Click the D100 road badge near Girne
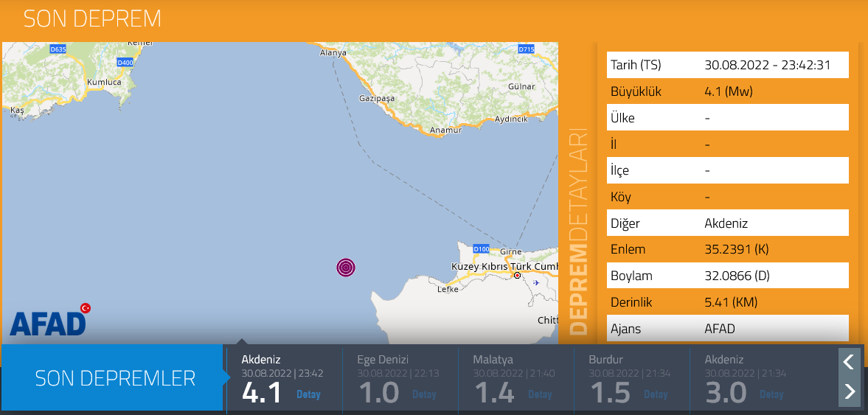Image resolution: width=868 pixels, height=415 pixels. 481,248
